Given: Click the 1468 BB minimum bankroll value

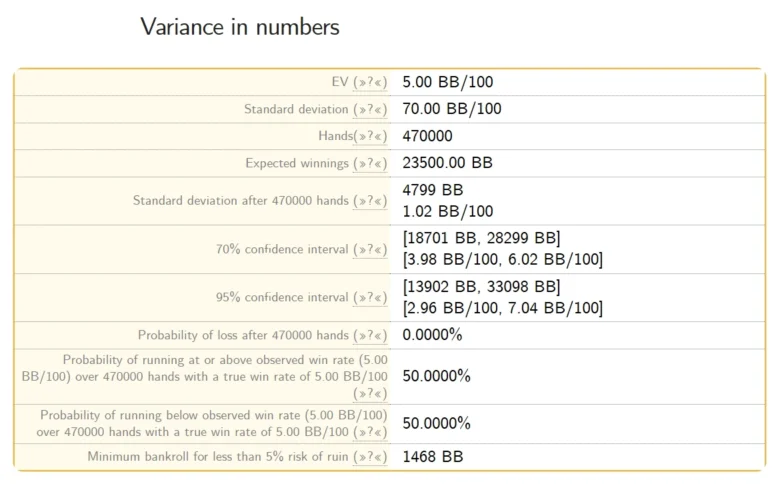Looking at the screenshot, I should coord(432,457).
